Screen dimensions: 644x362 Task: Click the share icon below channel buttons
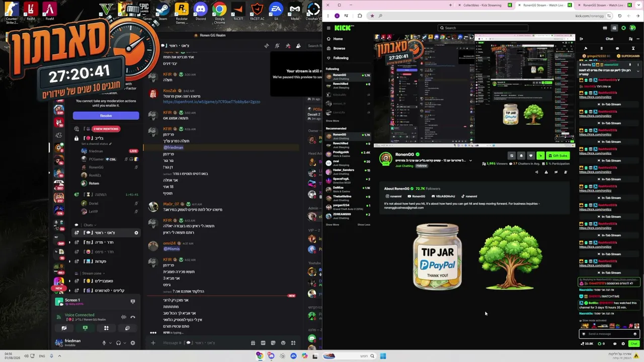coord(536,172)
